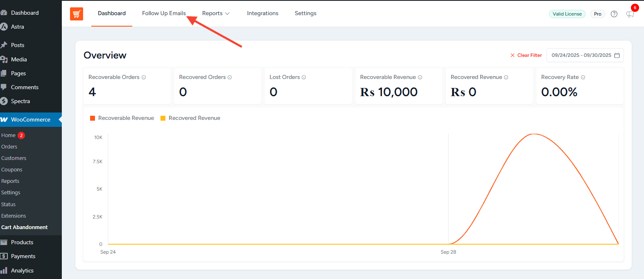Go to the plugin Settings tab

(305, 13)
